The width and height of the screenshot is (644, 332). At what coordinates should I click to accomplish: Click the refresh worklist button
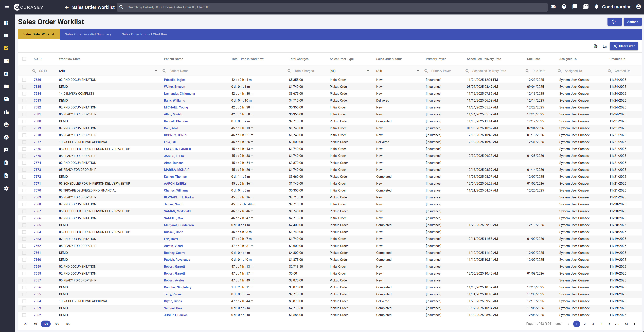click(x=614, y=22)
